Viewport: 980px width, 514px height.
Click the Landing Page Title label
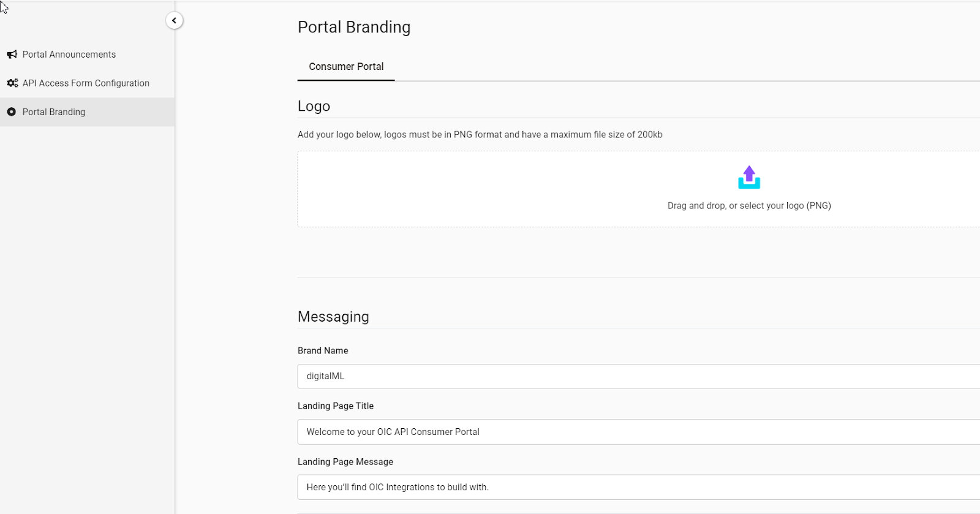336,406
